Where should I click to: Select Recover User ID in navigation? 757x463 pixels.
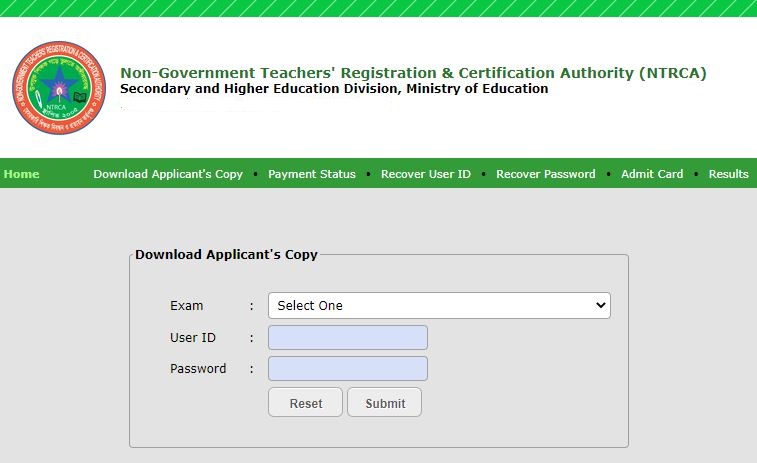pyautogui.click(x=426, y=174)
